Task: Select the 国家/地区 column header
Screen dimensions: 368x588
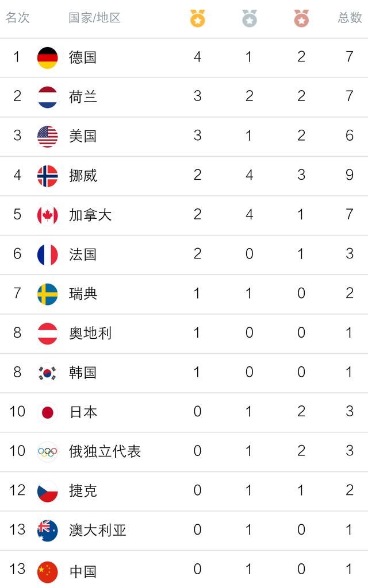Action: click(95, 18)
